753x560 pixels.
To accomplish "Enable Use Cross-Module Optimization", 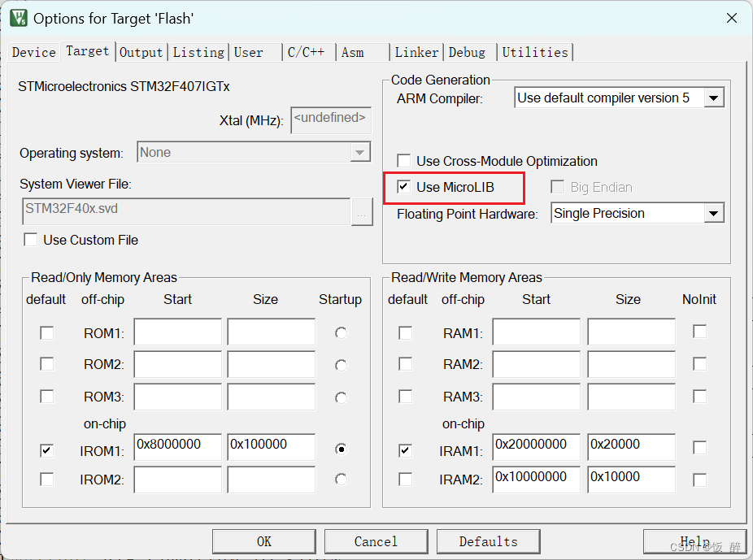I will click(403, 161).
